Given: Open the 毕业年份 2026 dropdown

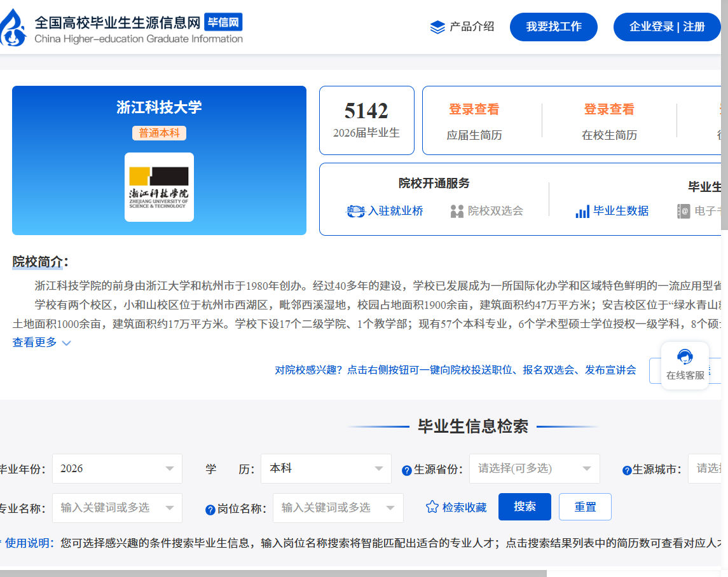Looking at the screenshot, I should pos(117,469).
